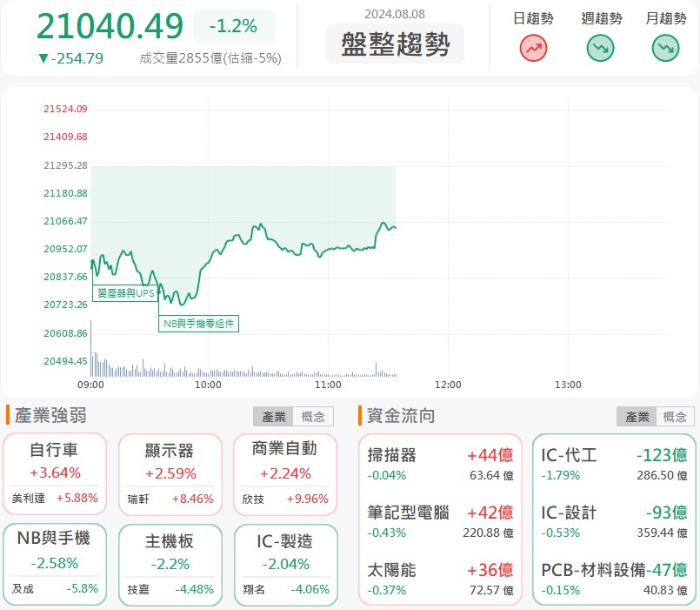Click the 10:00 time axis label
Screen dimensions: 700x610
tap(208, 385)
